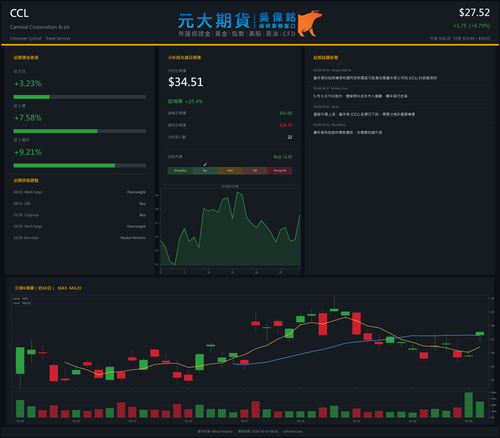Click the progress bar under +3.23%
The width and height of the screenshot is (500, 438).
click(x=80, y=97)
